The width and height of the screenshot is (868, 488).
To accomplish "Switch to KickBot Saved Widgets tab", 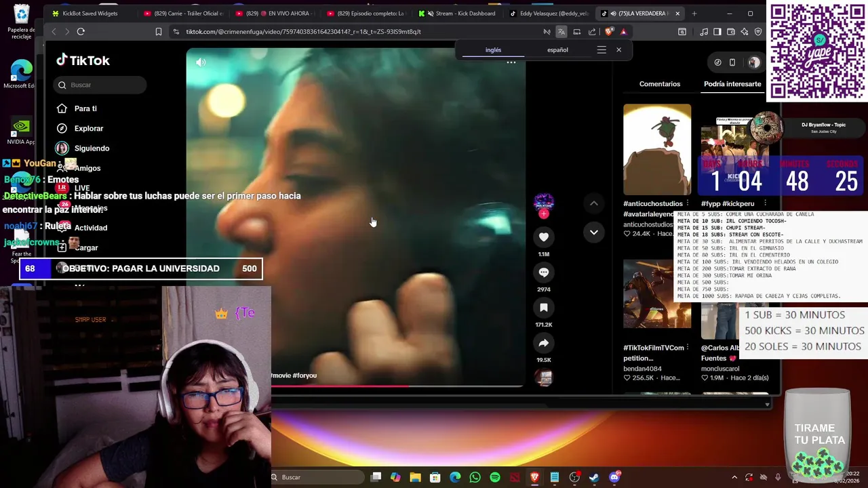I will pos(90,14).
